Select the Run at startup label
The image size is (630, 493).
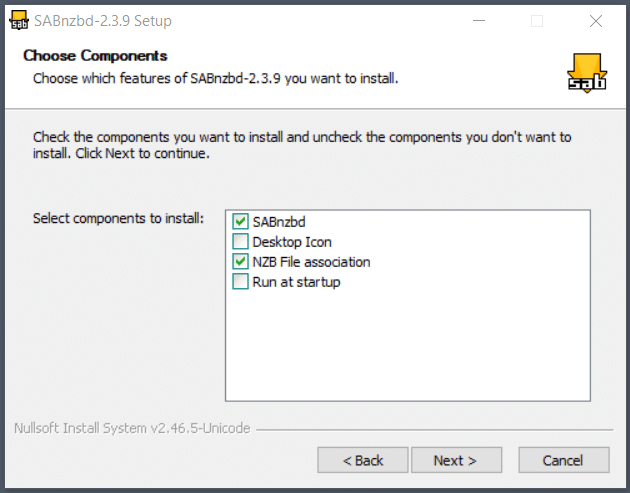(296, 282)
